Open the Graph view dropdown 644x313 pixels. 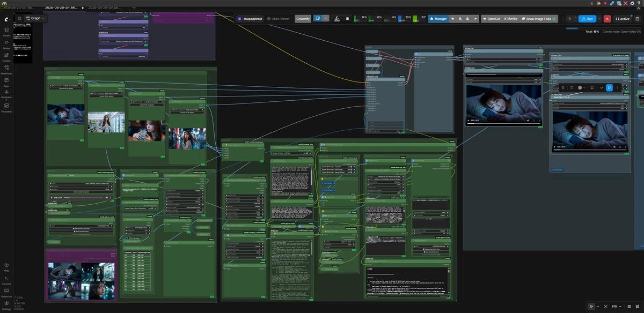pyautogui.click(x=35, y=18)
